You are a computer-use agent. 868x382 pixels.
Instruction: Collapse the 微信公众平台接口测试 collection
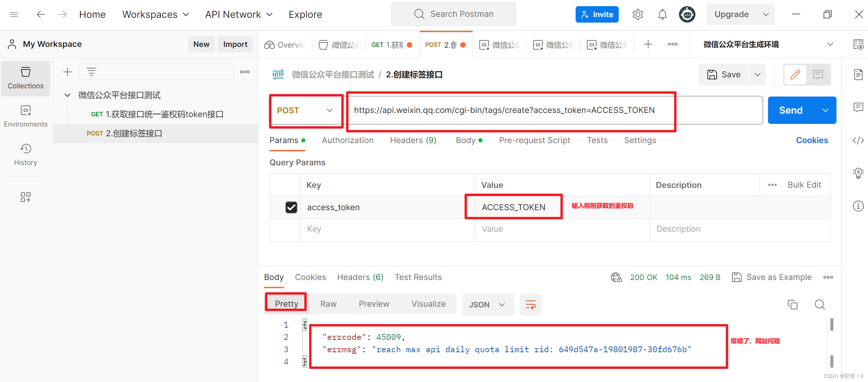tap(67, 95)
